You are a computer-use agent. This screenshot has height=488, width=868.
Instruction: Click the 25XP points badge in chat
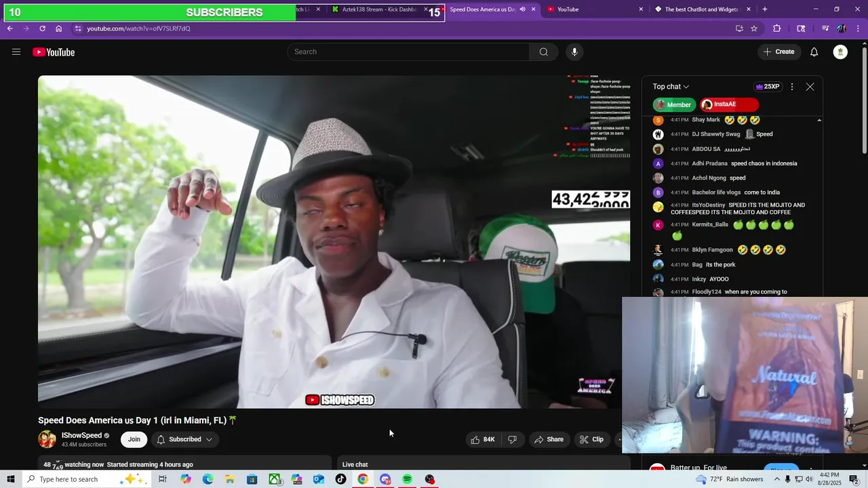[x=768, y=87]
